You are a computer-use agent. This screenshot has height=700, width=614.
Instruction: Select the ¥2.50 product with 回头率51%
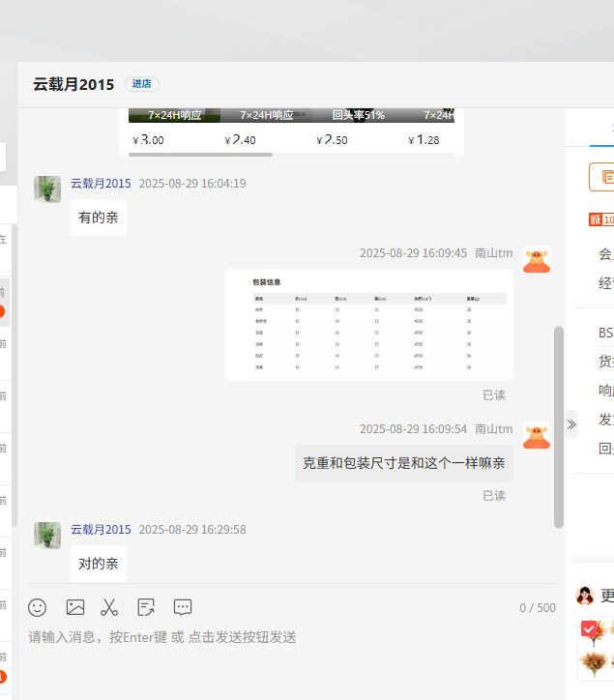click(x=358, y=131)
